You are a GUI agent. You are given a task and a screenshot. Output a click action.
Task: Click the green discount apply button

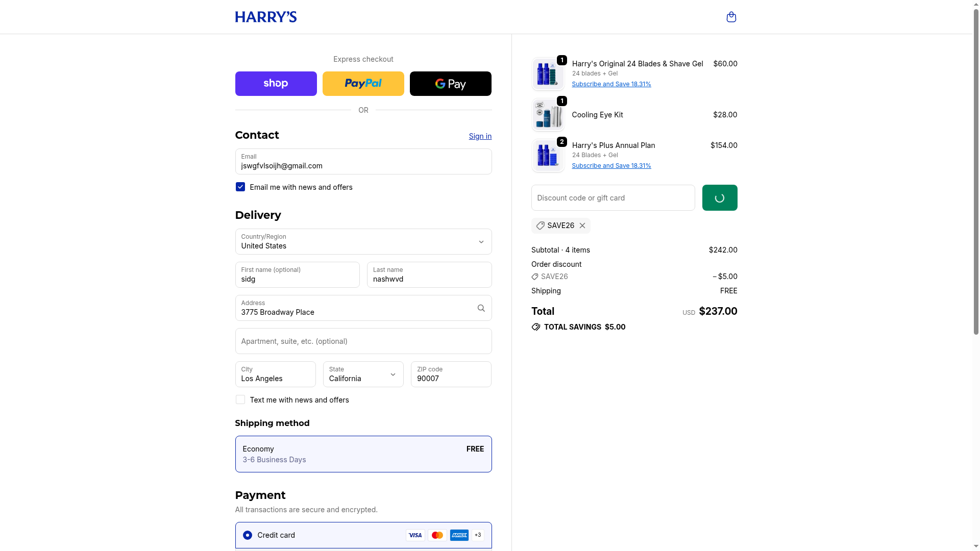click(719, 198)
